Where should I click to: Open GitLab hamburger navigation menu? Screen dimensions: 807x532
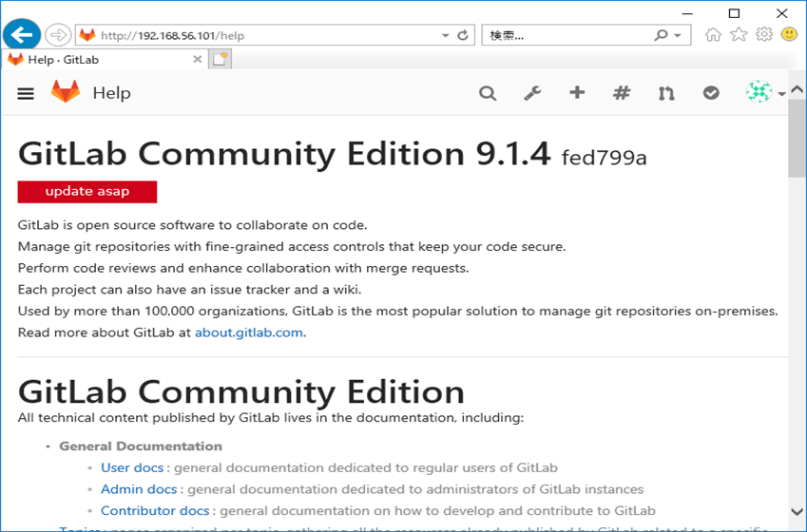[x=26, y=93]
